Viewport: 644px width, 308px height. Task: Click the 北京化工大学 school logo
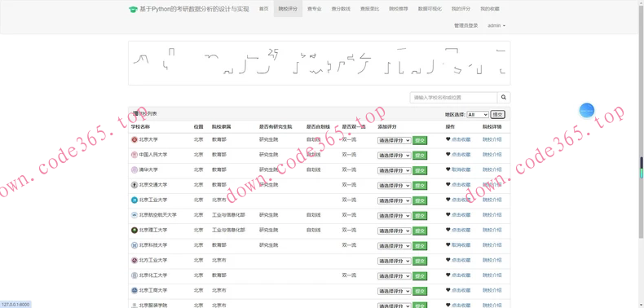(134, 275)
